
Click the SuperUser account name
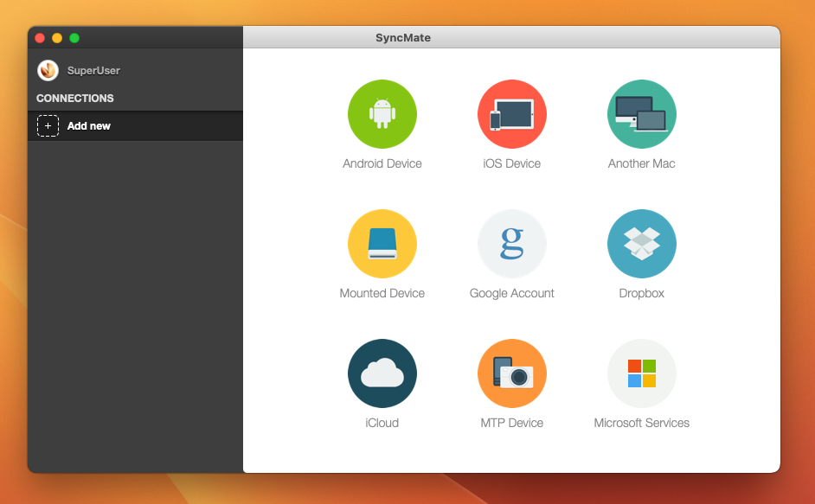tap(93, 71)
